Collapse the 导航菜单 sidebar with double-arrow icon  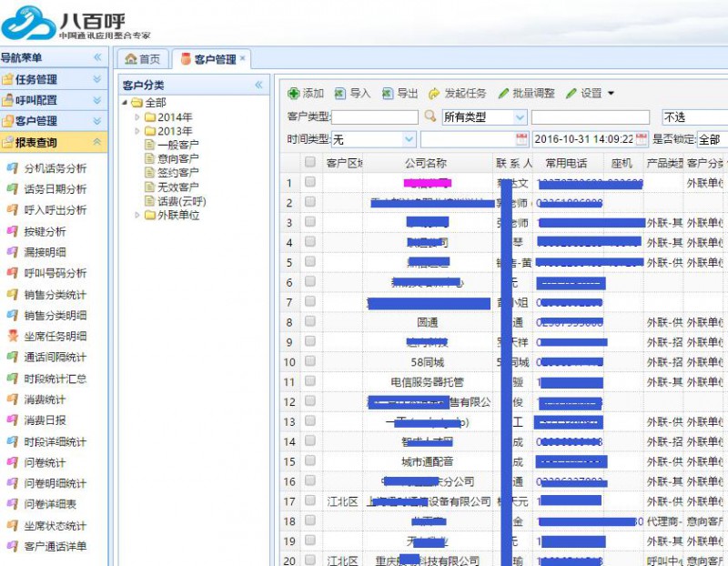coord(97,57)
